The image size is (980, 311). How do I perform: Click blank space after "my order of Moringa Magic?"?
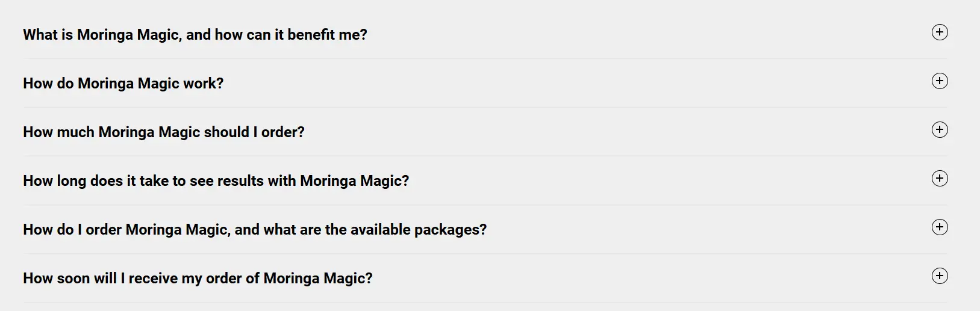click(632, 279)
